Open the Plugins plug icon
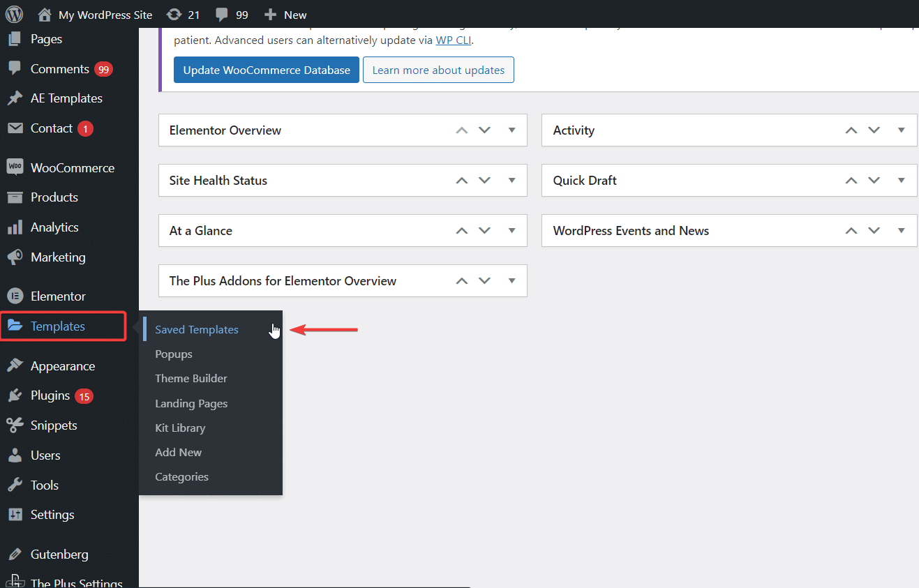The height and width of the screenshot is (588, 919). tap(15, 395)
